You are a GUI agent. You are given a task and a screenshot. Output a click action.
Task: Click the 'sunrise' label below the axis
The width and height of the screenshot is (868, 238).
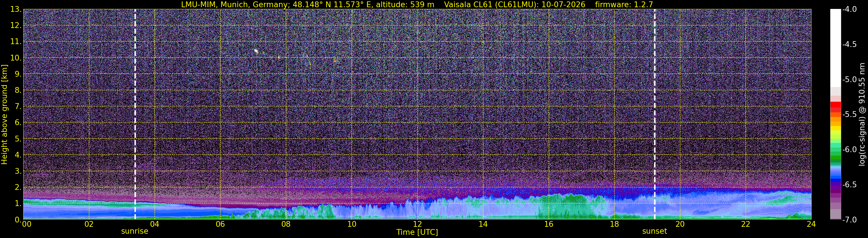pos(134,231)
